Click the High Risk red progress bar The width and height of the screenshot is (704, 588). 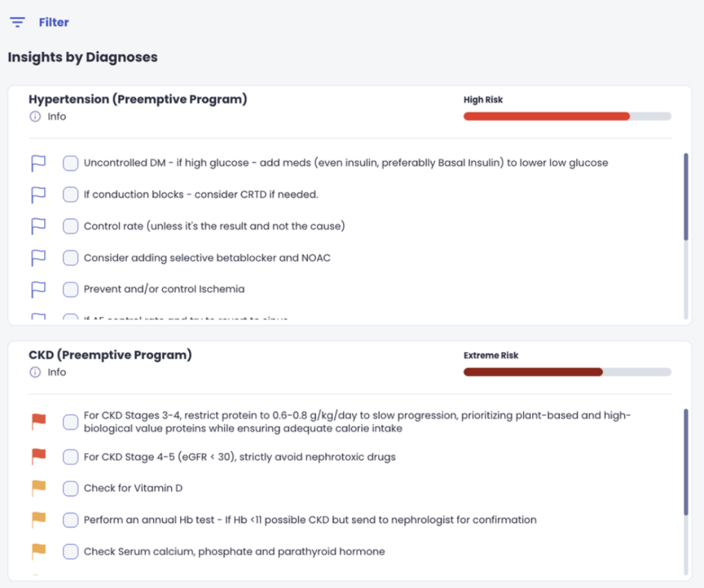(547, 116)
